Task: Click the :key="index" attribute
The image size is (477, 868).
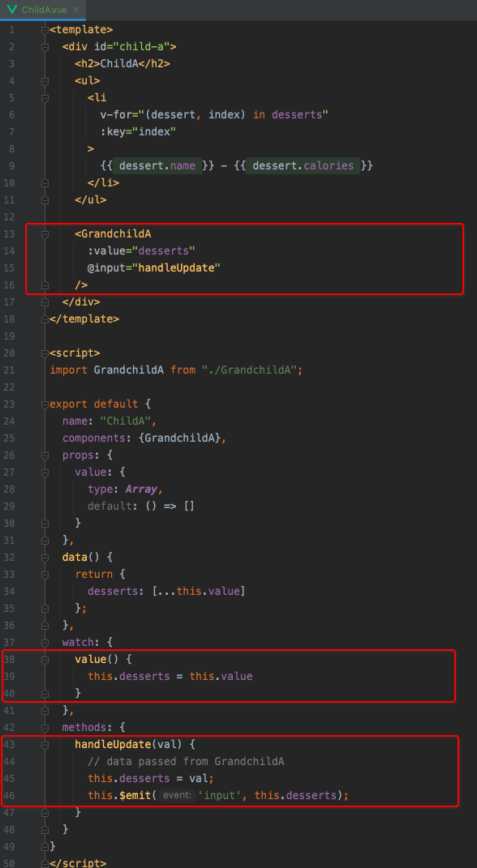Action: tap(138, 132)
